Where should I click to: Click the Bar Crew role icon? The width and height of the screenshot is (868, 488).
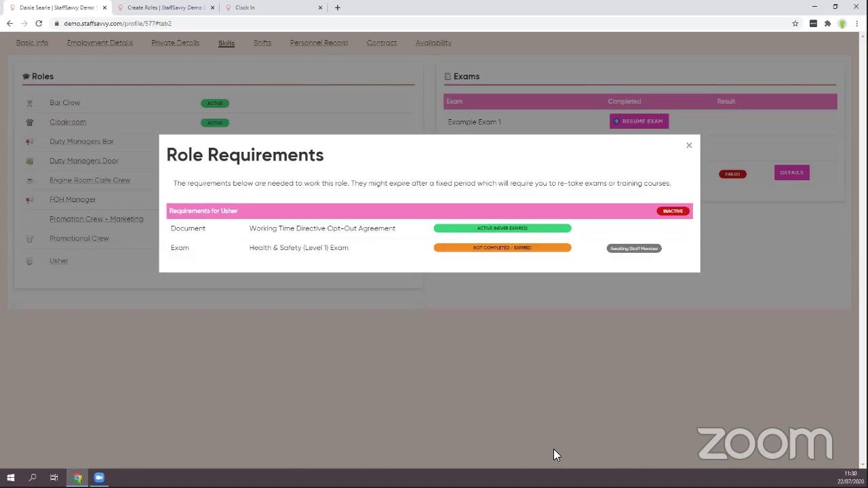point(29,103)
